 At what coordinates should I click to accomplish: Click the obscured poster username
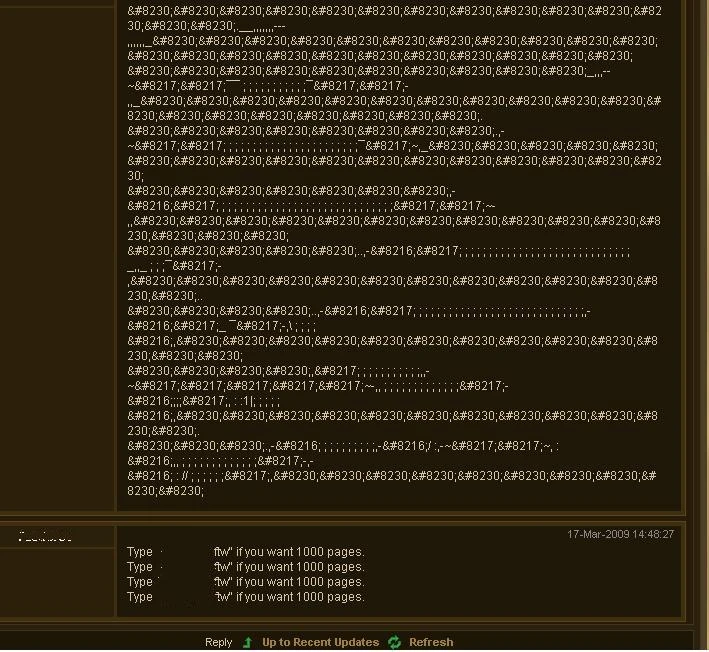click(x=45, y=537)
